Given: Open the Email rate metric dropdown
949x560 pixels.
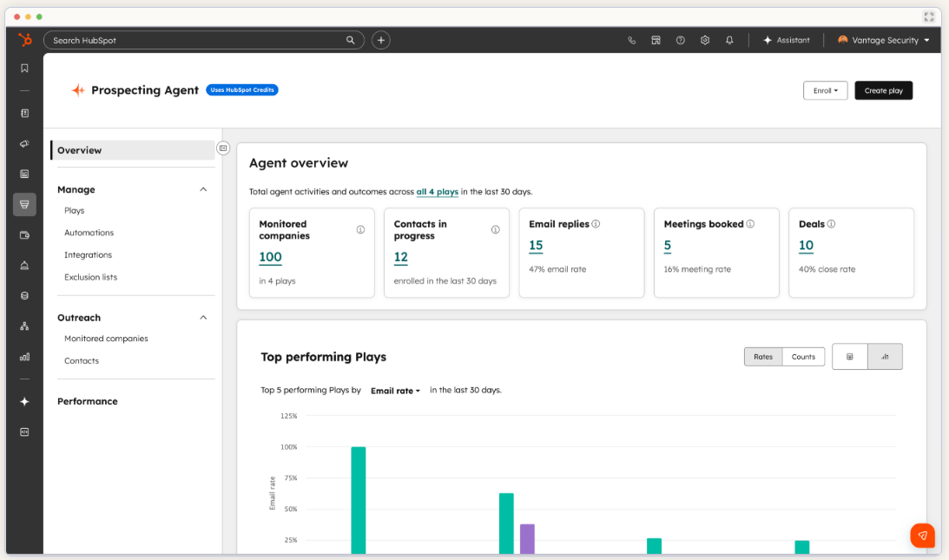Looking at the screenshot, I should click(395, 391).
